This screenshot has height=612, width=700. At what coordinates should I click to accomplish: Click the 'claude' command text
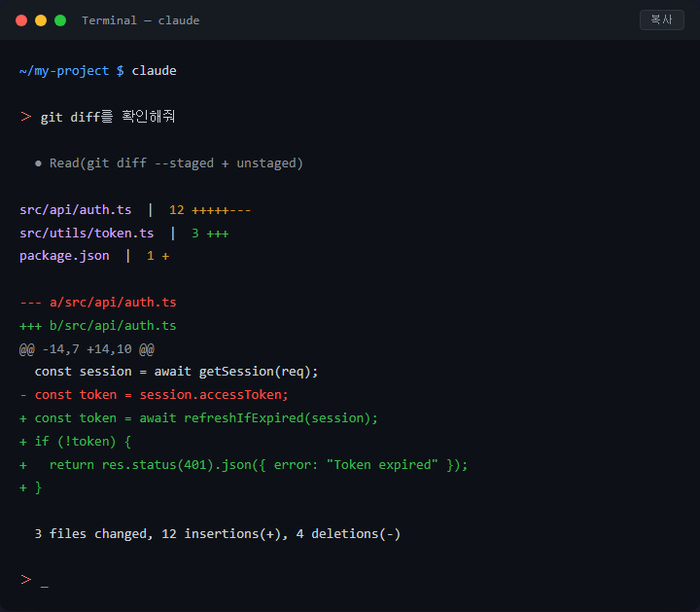point(154,71)
